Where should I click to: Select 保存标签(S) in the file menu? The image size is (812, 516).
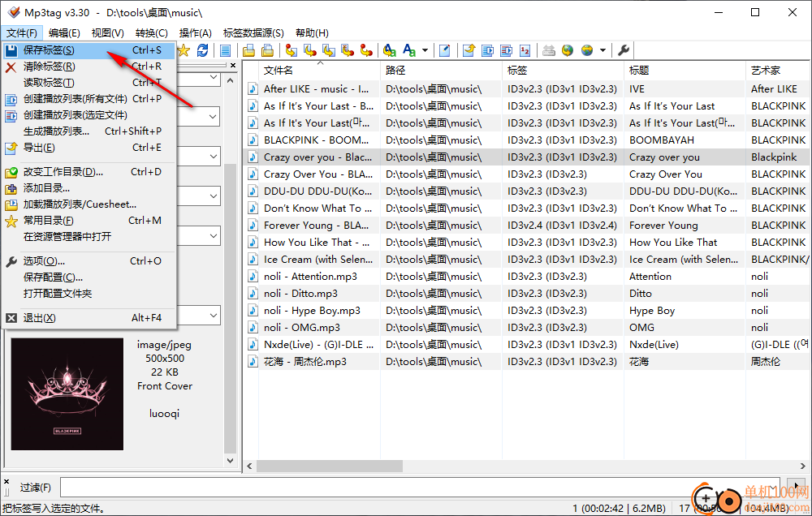point(89,50)
